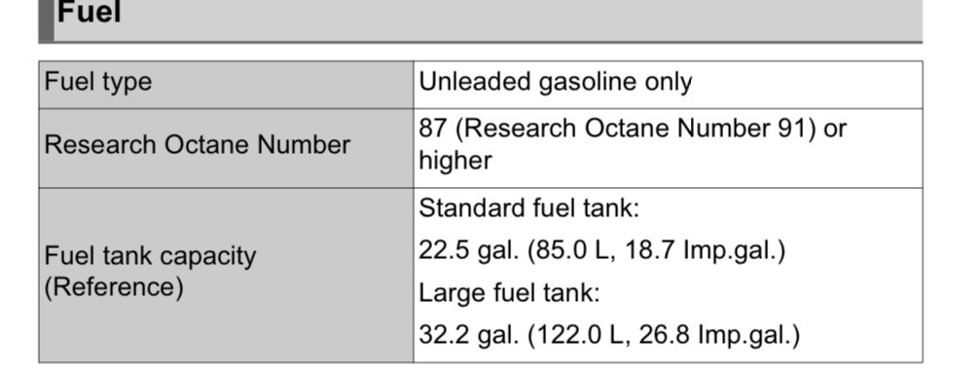This screenshot has width=980, height=375.
Task: Select the Fuel tank capacity label
Action: (x=150, y=257)
